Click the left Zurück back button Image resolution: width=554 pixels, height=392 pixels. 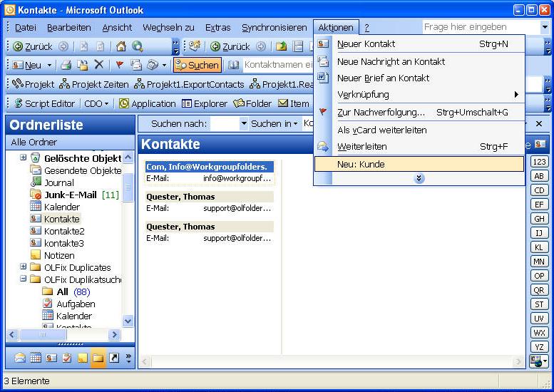[33, 46]
